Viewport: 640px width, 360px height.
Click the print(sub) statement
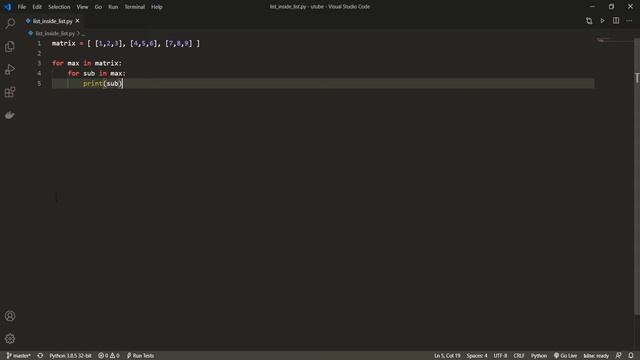pyautogui.click(x=102, y=83)
